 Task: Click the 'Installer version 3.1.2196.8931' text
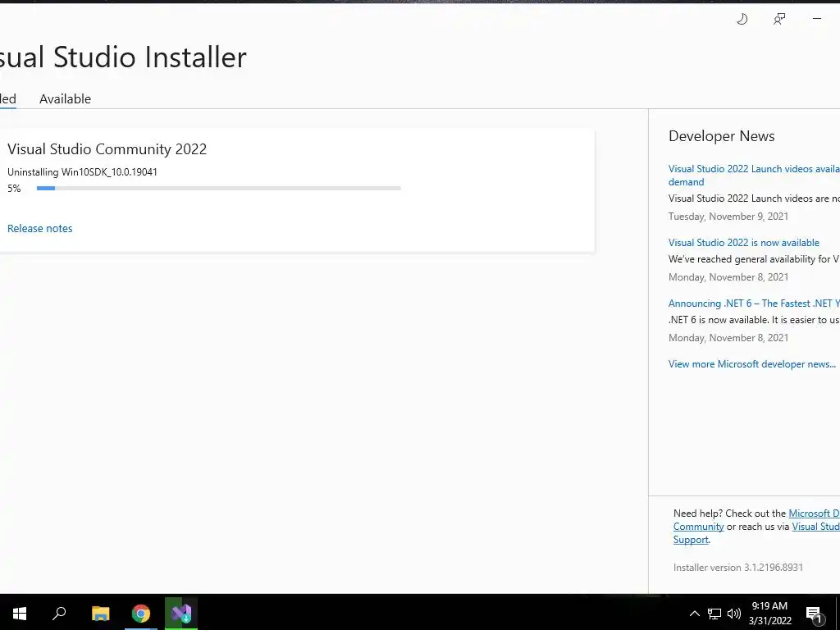tap(737, 568)
